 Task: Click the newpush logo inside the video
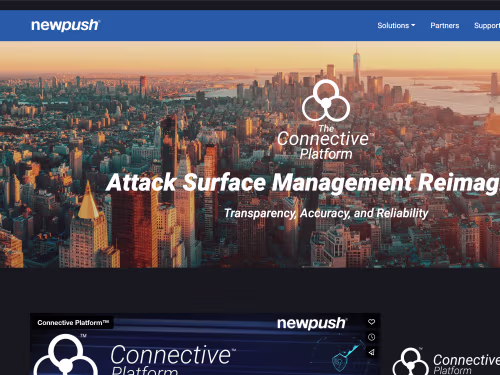[x=312, y=323]
